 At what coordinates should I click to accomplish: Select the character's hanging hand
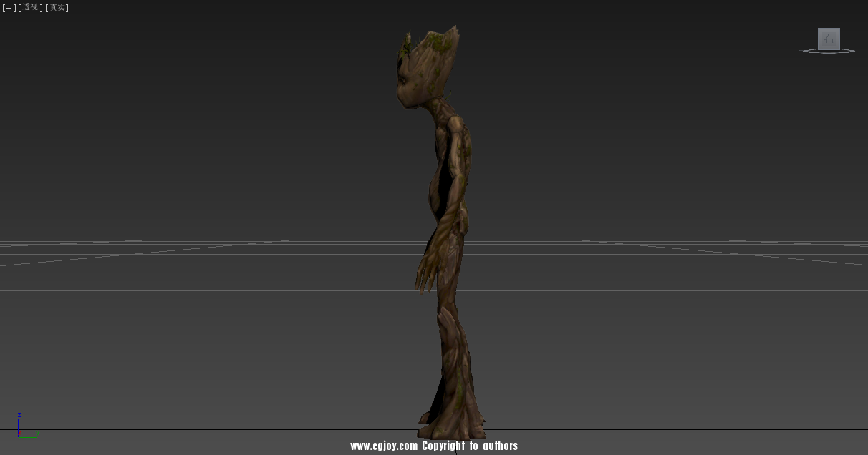click(x=426, y=272)
